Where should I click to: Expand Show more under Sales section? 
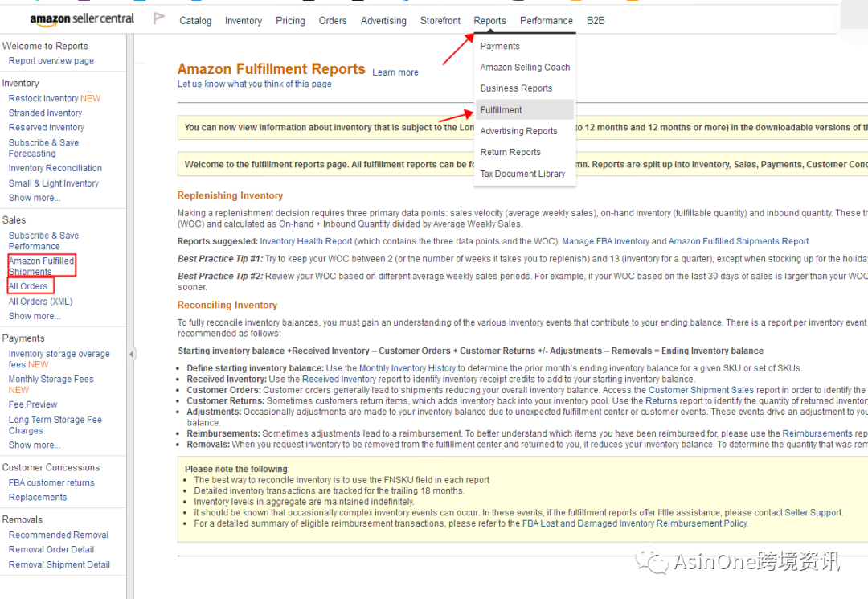[x=35, y=316]
